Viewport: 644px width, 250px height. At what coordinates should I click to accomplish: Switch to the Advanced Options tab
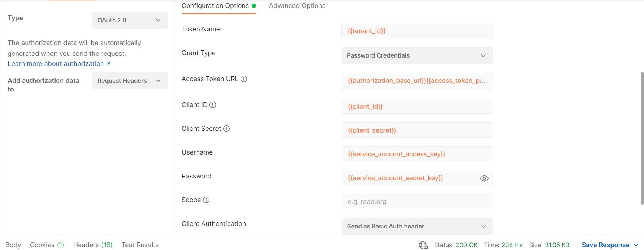pyautogui.click(x=297, y=6)
